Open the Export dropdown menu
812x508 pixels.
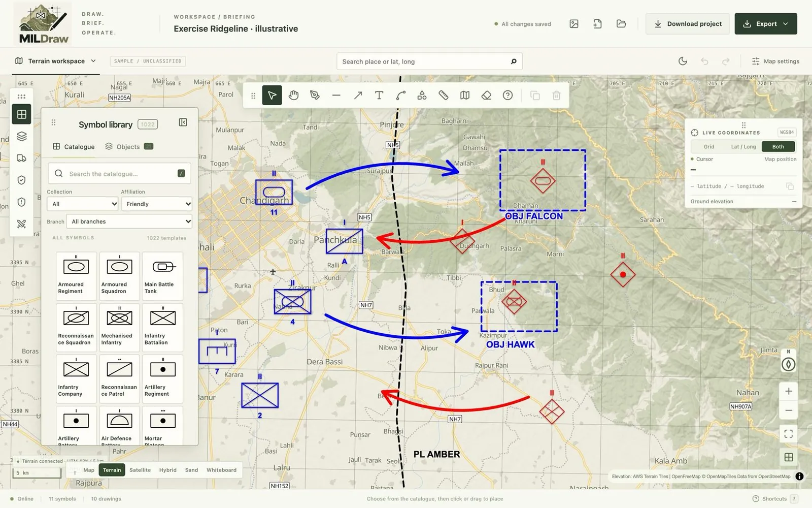coord(765,24)
